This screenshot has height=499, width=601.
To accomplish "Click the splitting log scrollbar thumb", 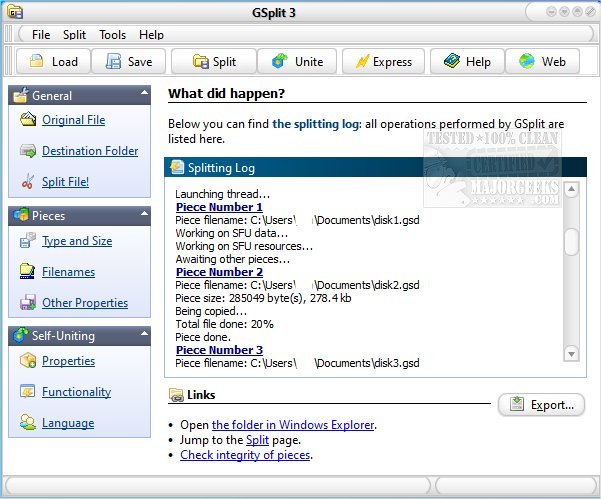I will [x=571, y=242].
